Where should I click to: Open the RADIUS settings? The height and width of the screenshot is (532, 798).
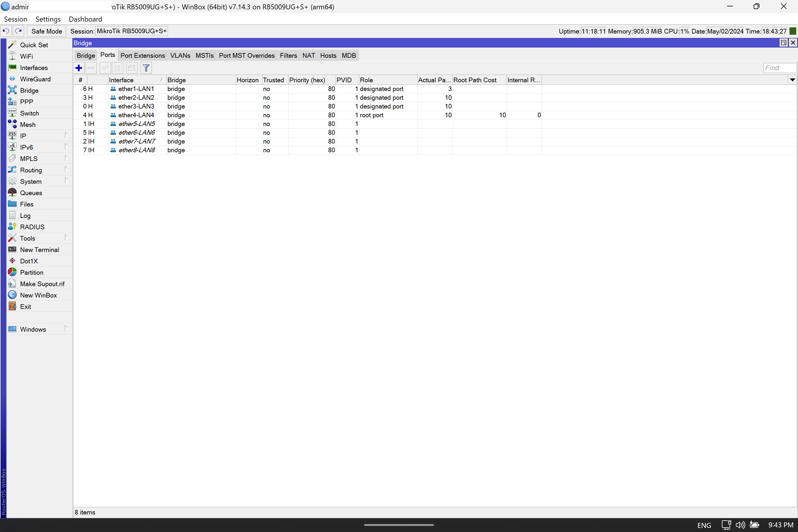click(39, 227)
